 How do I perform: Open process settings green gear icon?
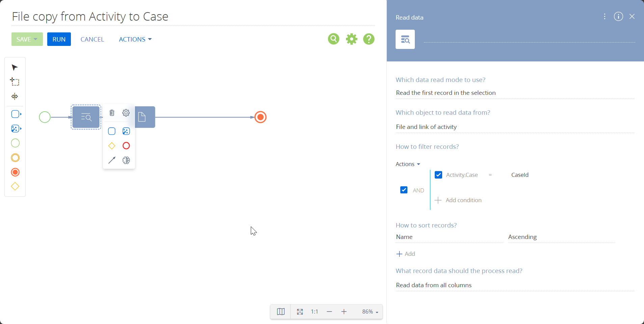pyautogui.click(x=351, y=39)
